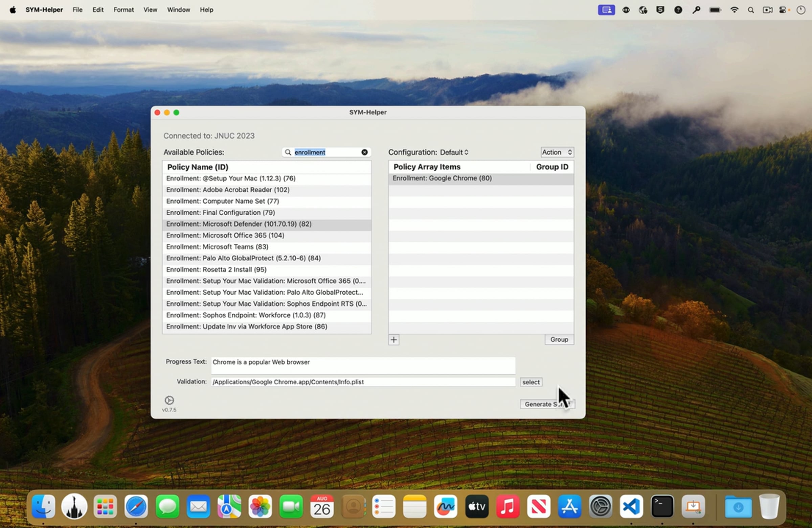Expand the Configuration Default popup
The image size is (812, 528).
[454, 152]
